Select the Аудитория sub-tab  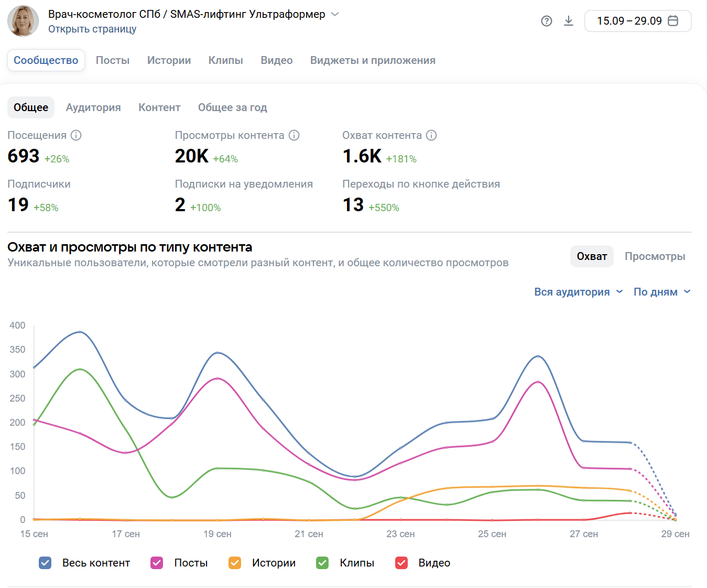(x=93, y=107)
